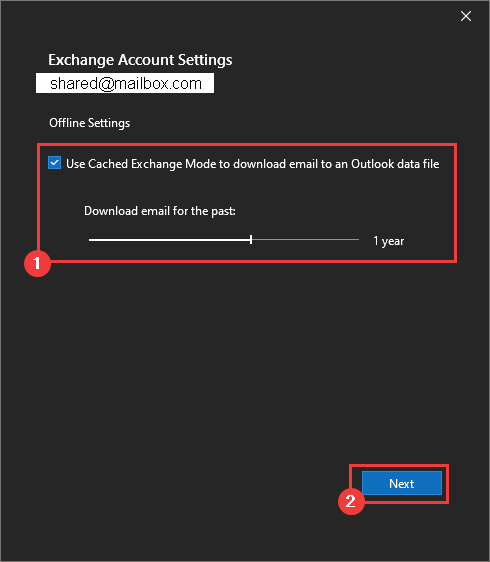Uncheck the Use Cached Exchange Mode checkbox
The image size is (490, 562).
[54, 163]
